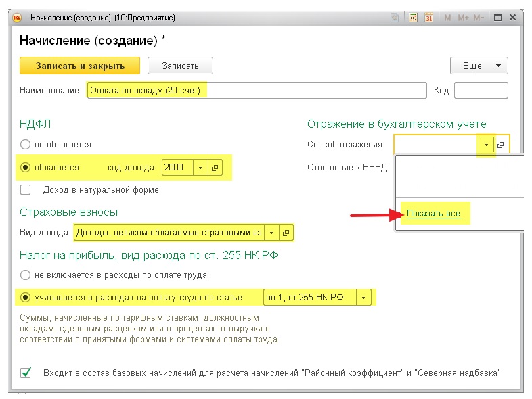Open the selected income code item form icon
This screenshot has width=532, height=399.
click(215, 168)
